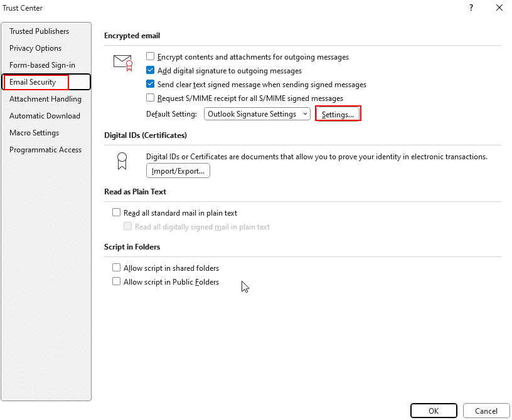Image resolution: width=512 pixels, height=420 pixels.
Task: Dismiss the dialog using Cancel
Action: tap(486, 411)
